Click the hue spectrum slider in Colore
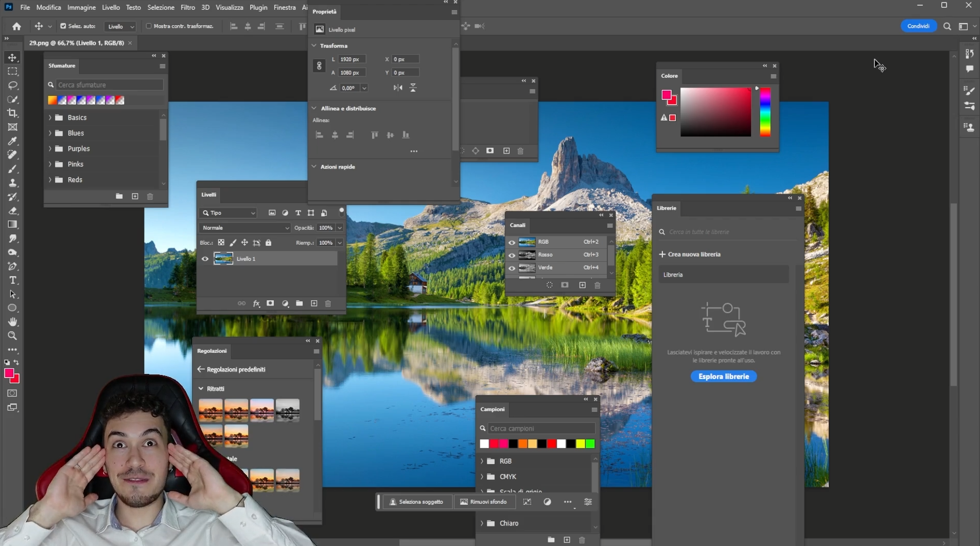 tap(765, 112)
